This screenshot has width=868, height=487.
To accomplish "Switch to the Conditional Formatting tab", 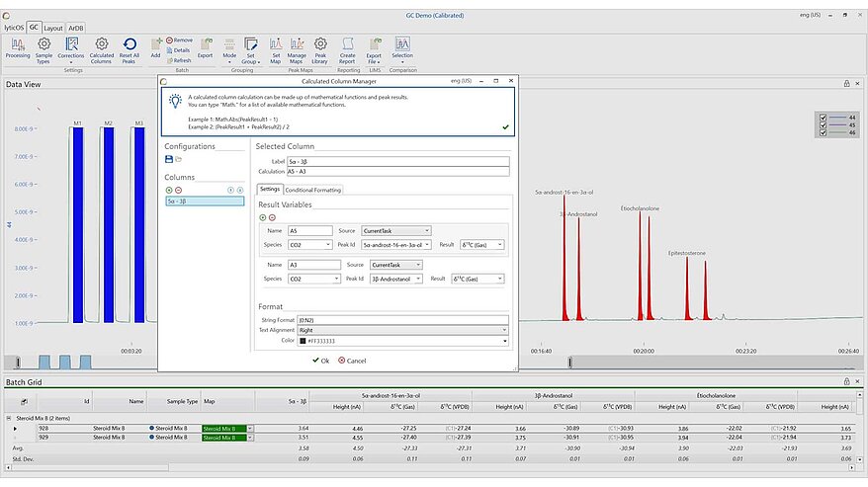I will 313,190.
